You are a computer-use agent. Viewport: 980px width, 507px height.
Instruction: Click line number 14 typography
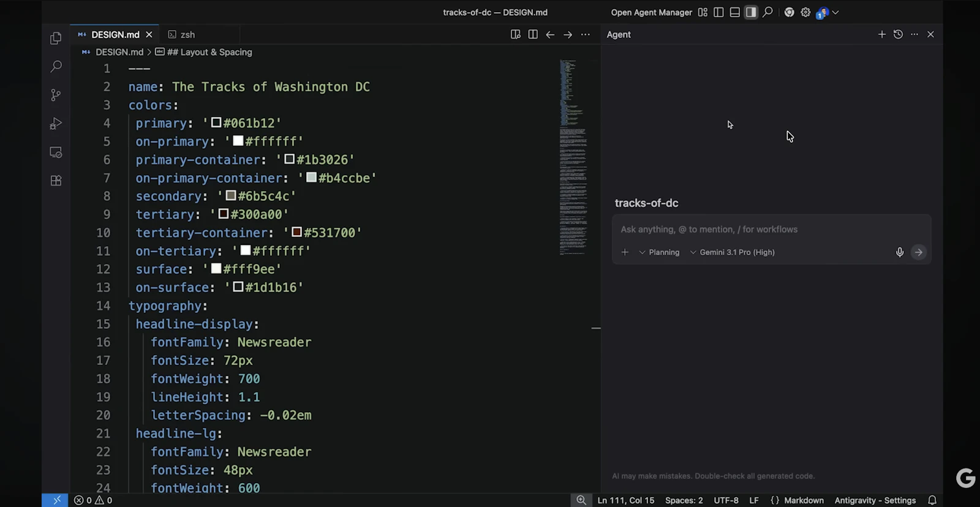point(103,306)
